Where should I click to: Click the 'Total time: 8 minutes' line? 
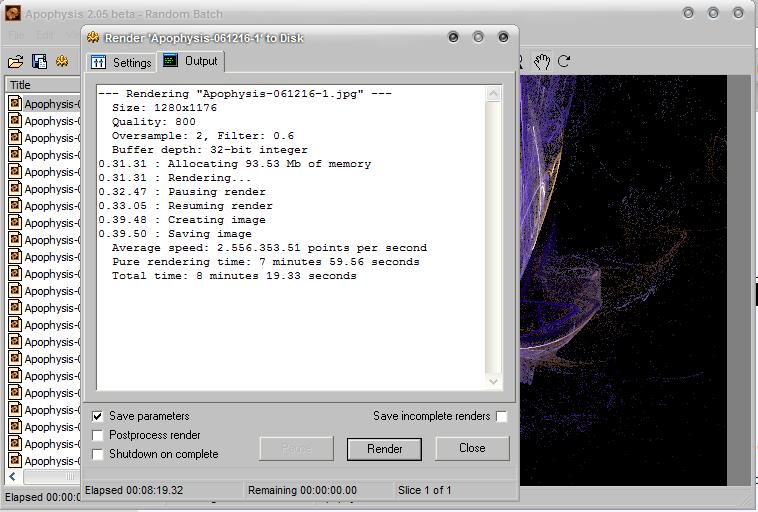(234, 276)
